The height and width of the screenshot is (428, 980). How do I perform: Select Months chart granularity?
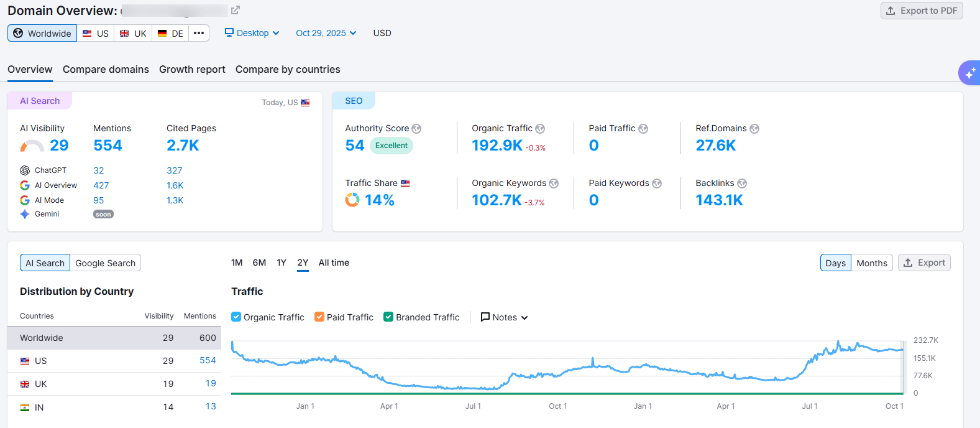[872, 263]
